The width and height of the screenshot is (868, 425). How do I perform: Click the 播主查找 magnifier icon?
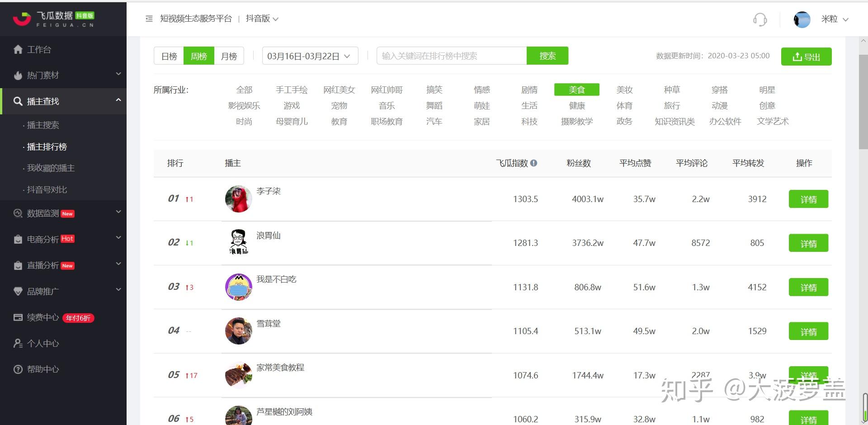[x=18, y=101]
